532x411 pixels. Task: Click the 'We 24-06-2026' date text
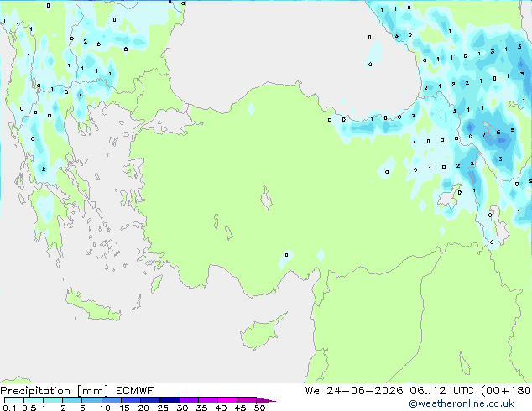[354, 391]
